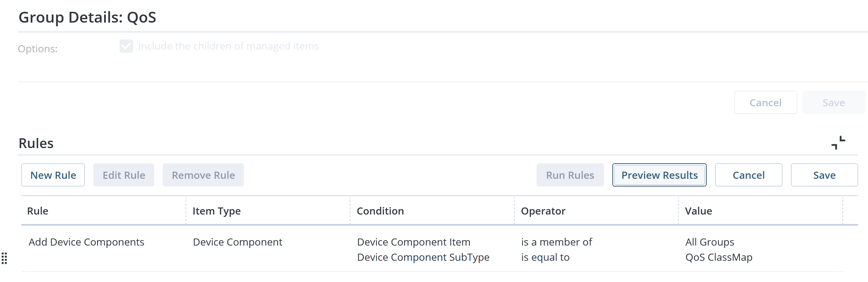Sort by the Operator column header

click(596, 211)
